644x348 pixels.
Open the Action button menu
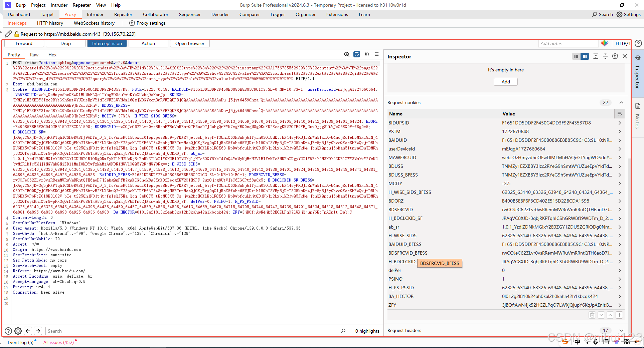pyautogui.click(x=148, y=43)
